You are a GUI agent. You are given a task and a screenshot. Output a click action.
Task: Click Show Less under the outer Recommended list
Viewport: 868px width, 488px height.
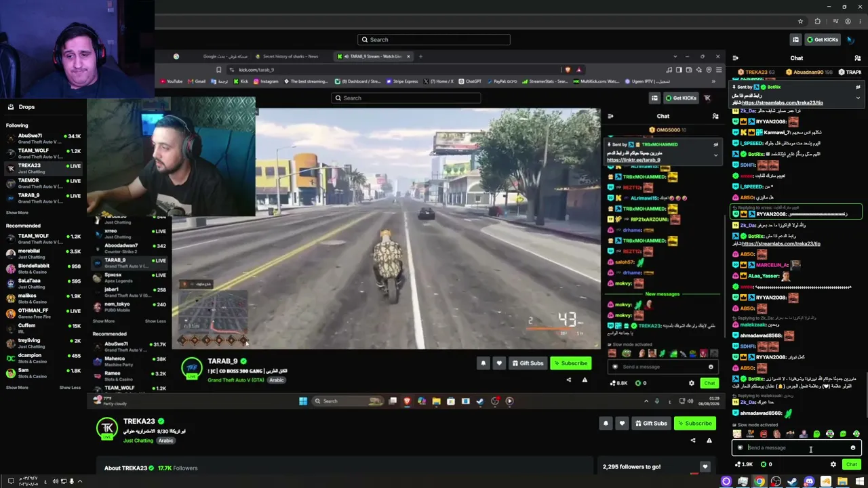tap(70, 388)
